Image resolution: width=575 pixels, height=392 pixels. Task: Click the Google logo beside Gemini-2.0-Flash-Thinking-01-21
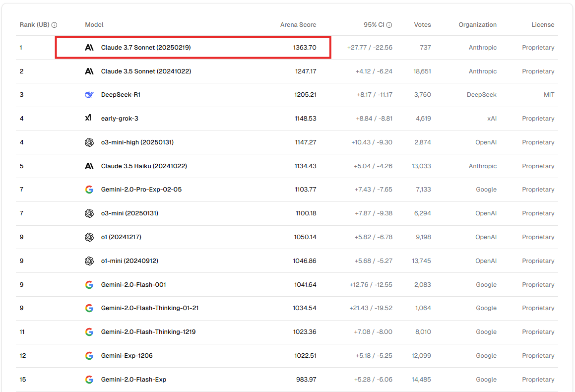[89, 308]
